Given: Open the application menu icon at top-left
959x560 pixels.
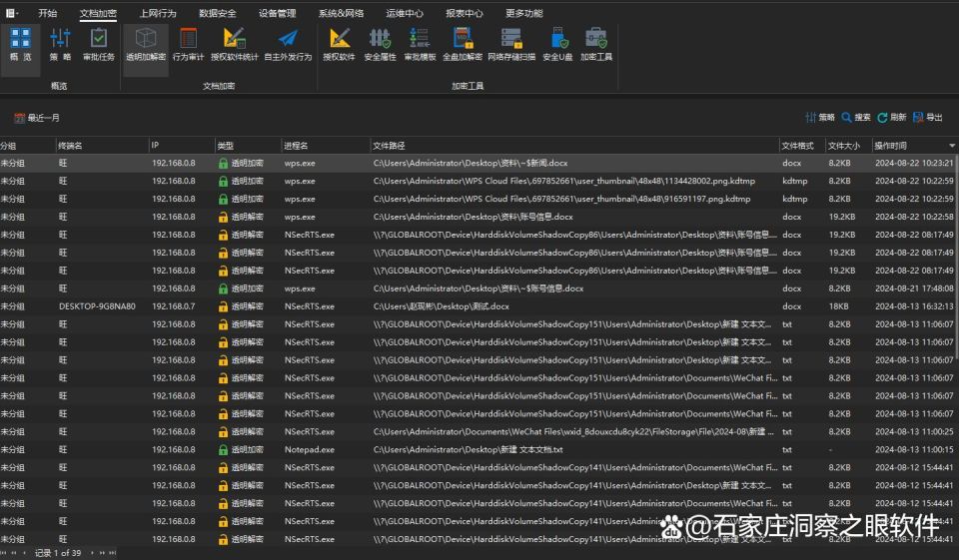Looking at the screenshot, I should pyautogui.click(x=12, y=13).
